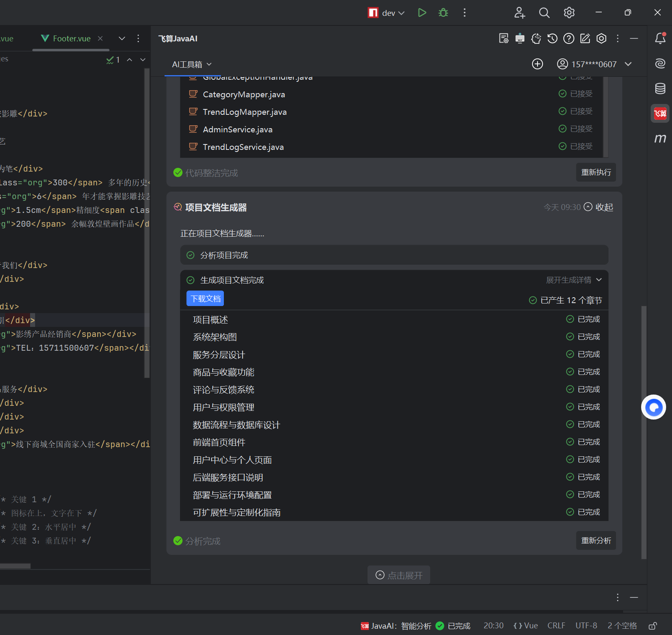Close the Footer.vue tab
The width and height of the screenshot is (672, 635).
pyautogui.click(x=100, y=38)
